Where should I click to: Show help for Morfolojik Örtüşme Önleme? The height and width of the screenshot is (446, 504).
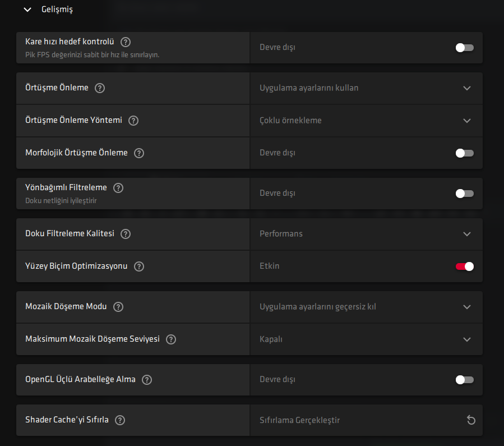(x=139, y=153)
